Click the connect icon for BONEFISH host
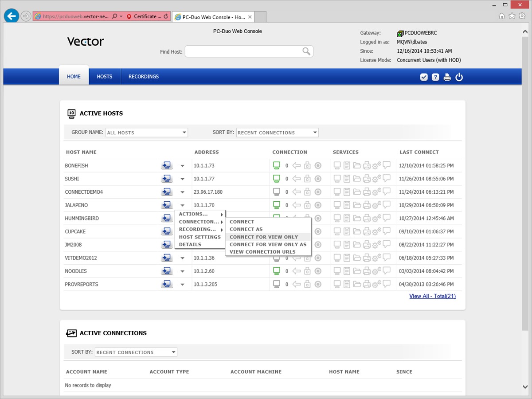Image resolution: width=532 pixels, height=399 pixels. pos(166,166)
